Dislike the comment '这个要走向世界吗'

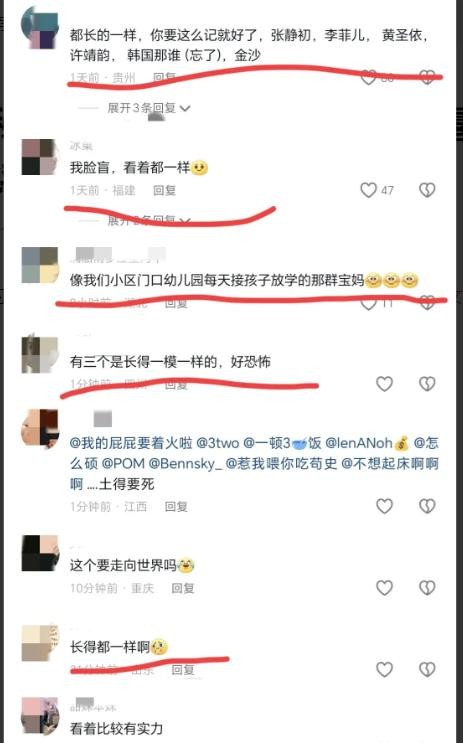[427, 588]
